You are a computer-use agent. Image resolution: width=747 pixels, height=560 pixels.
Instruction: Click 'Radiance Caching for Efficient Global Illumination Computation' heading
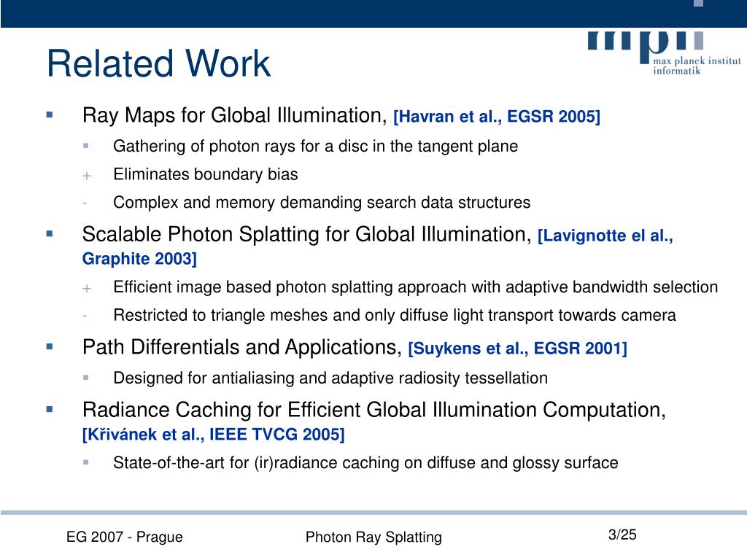(x=374, y=410)
